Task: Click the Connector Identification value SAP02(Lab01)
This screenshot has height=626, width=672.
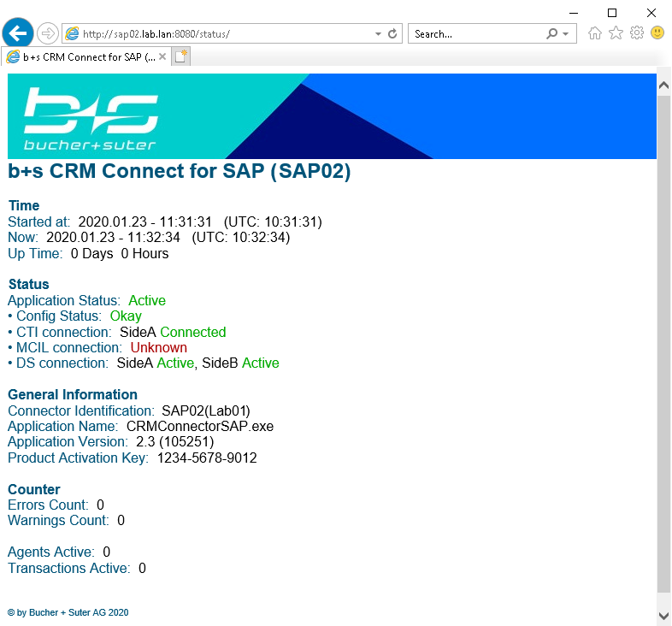Action: [x=206, y=411]
